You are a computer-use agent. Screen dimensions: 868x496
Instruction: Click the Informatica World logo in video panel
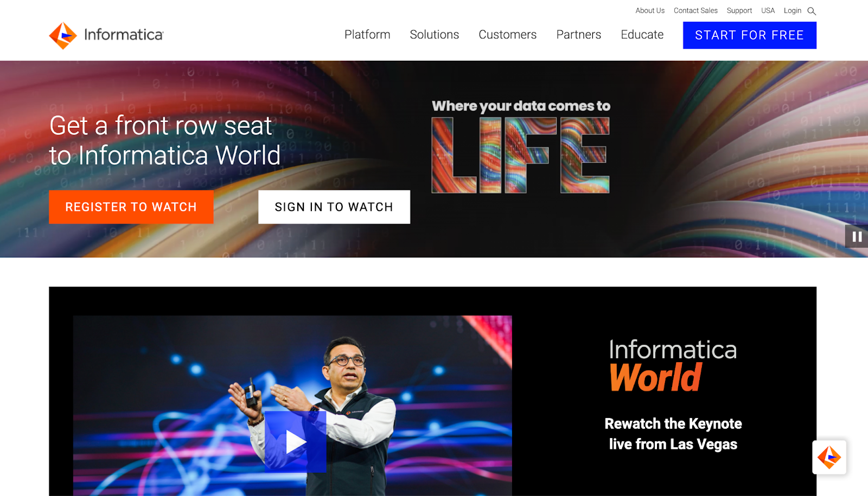[673, 365]
